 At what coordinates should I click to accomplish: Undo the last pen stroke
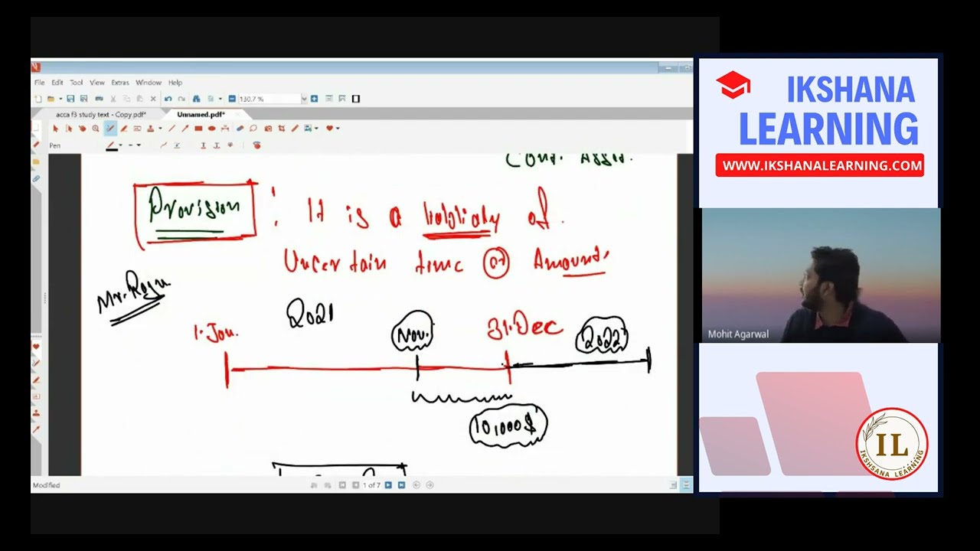pyautogui.click(x=168, y=99)
